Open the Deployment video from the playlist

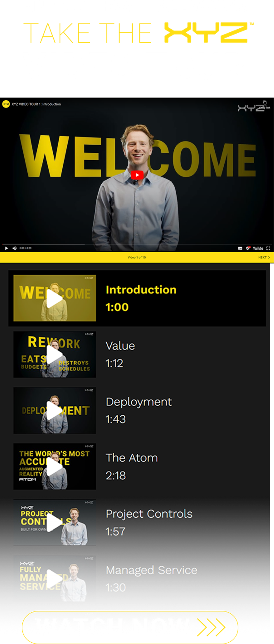tap(137, 410)
